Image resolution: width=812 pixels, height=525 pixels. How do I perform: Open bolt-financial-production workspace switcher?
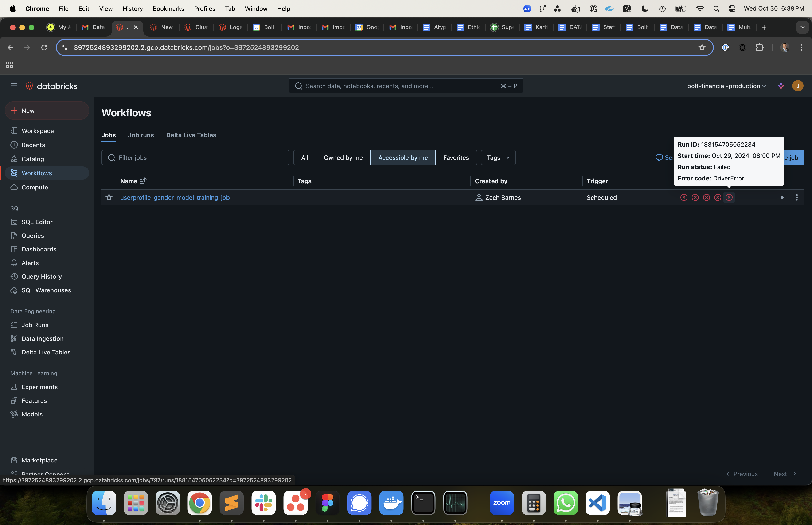click(x=726, y=86)
